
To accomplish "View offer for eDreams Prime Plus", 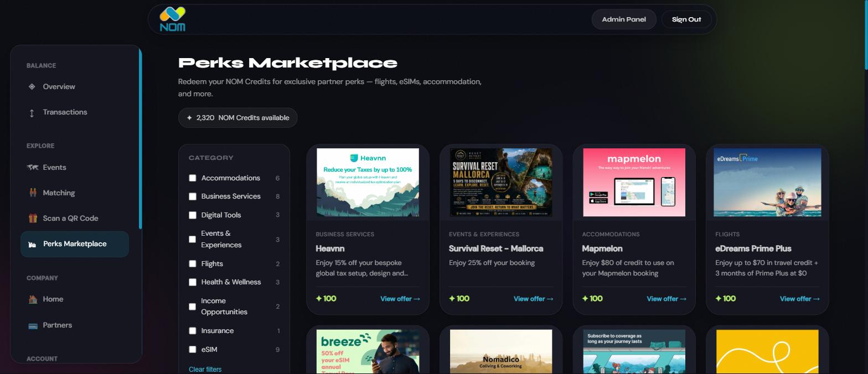I will [x=800, y=299].
